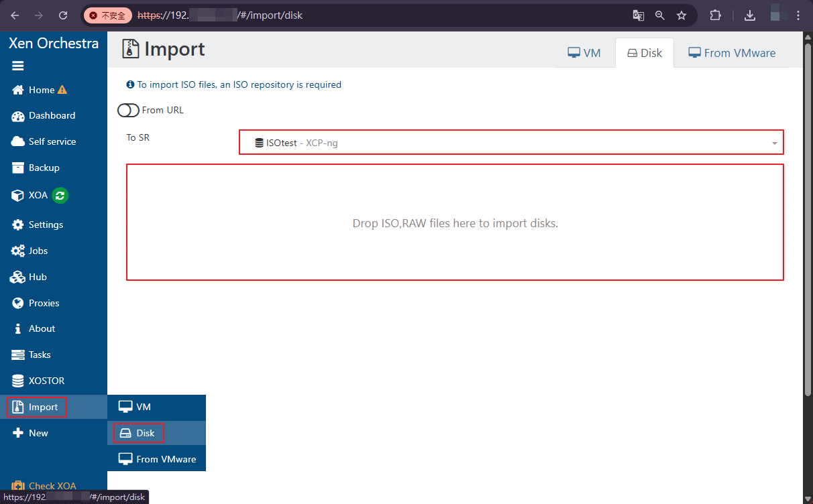This screenshot has height=504, width=813.
Task: Click the green XOA update status icon
Action: [60, 195]
